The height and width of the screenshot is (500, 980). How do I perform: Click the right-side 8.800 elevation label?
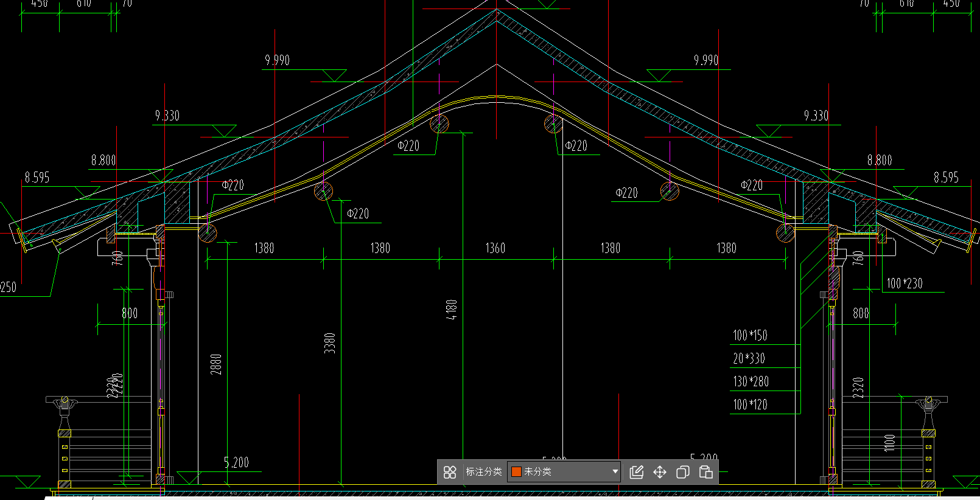pyautogui.click(x=880, y=161)
